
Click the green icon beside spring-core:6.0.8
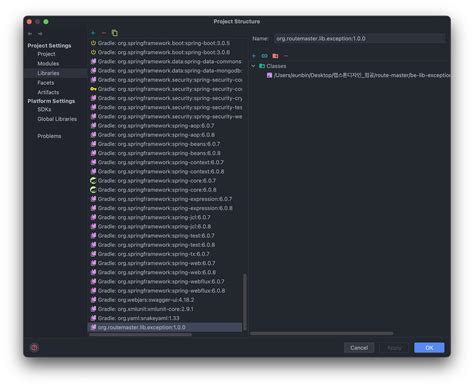pyautogui.click(x=93, y=190)
